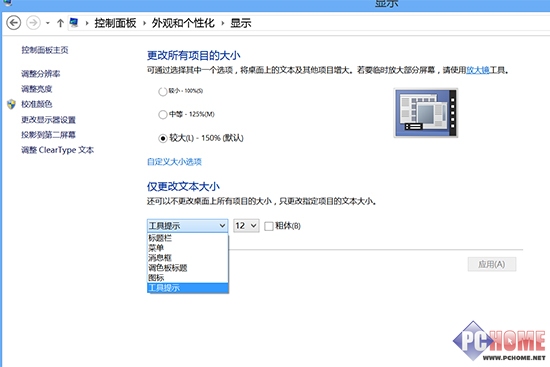Expand the chevron before 控制面板 breadcrumb
The width and height of the screenshot is (550, 367).
87,24
